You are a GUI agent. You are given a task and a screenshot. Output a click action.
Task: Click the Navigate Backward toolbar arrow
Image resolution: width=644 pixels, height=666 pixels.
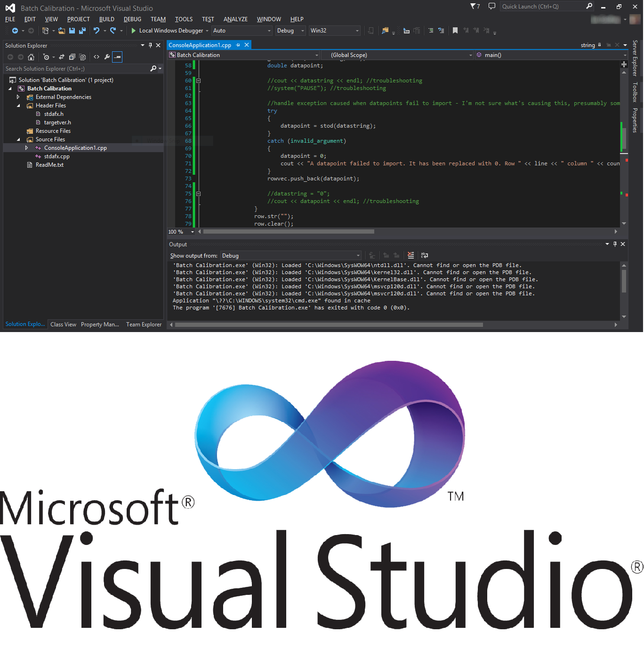15,31
